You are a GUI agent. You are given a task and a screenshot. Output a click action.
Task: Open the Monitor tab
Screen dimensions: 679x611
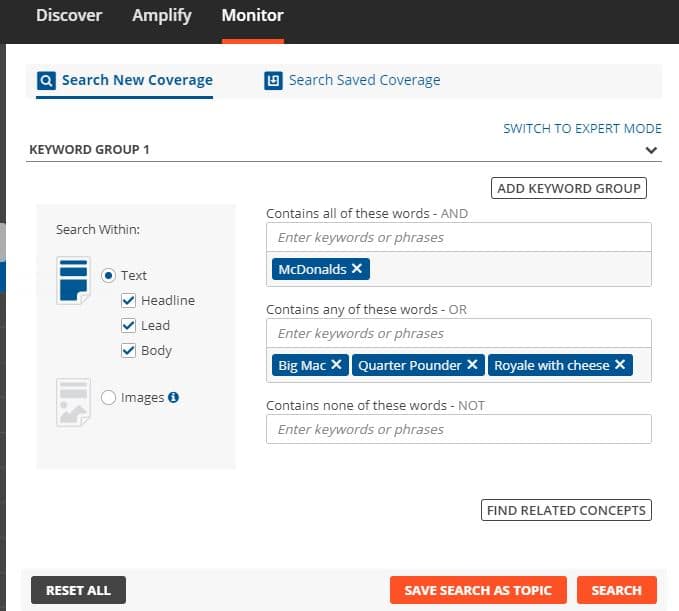pos(252,16)
